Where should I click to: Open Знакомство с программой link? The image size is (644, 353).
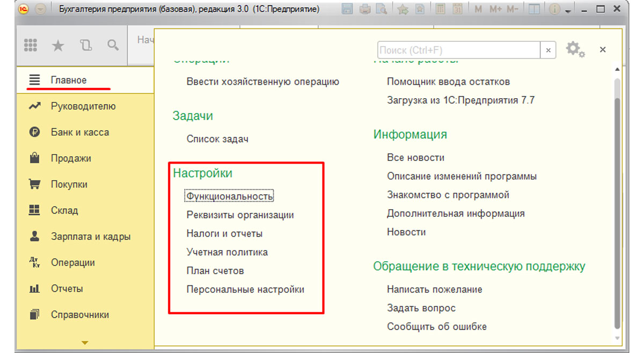[x=448, y=195]
